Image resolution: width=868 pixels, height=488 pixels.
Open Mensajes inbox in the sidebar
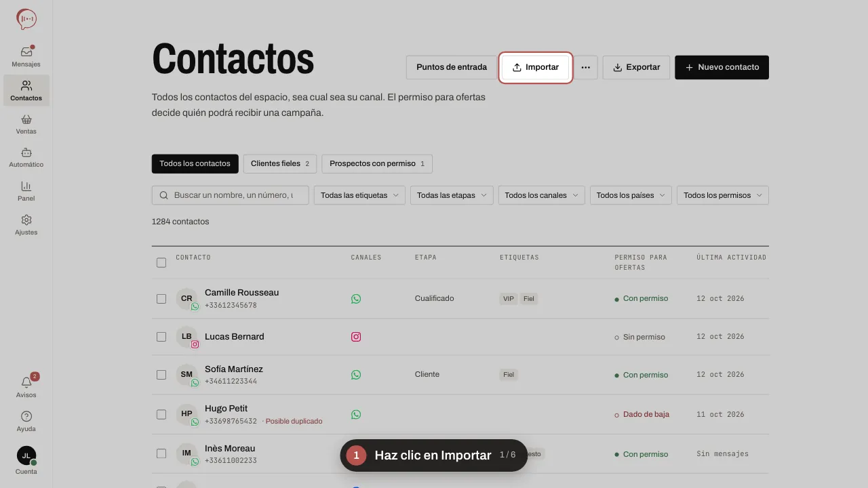[x=26, y=57]
